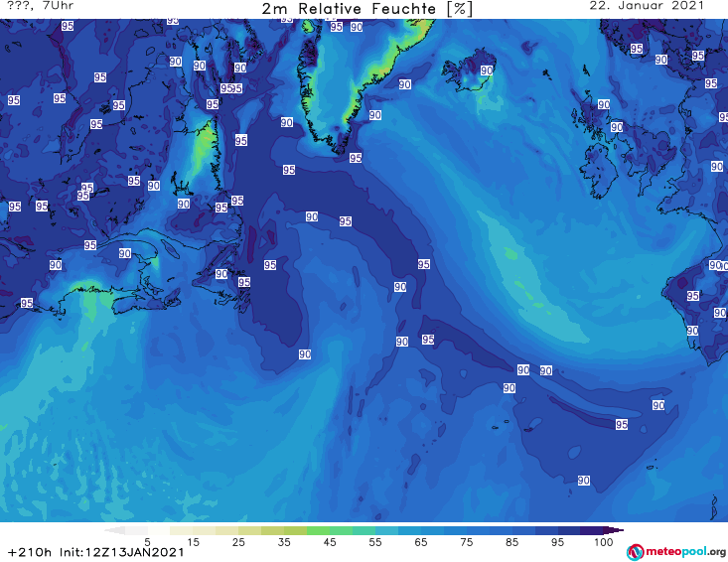The height and width of the screenshot is (562, 728).
Task: Click the meteopool.org logo icon
Action: tap(635, 552)
